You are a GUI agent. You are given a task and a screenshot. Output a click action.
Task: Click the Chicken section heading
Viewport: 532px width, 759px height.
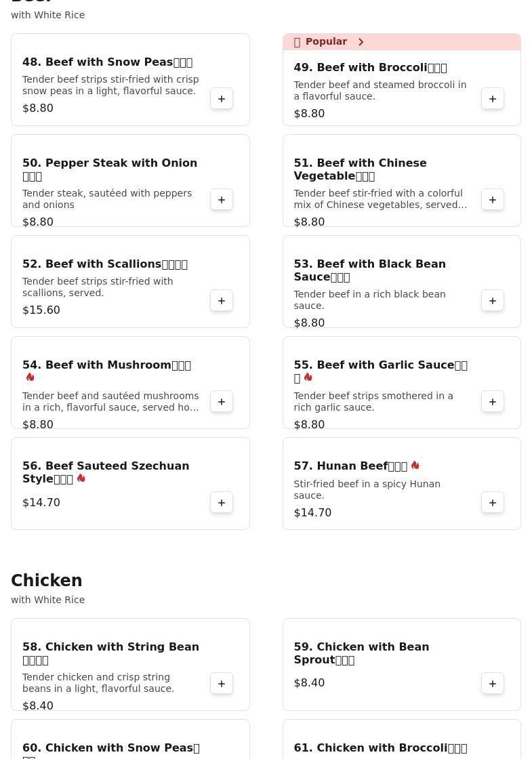pos(47,581)
